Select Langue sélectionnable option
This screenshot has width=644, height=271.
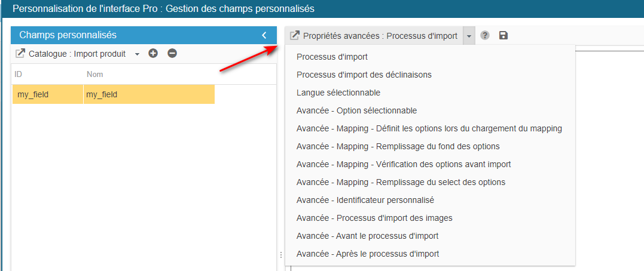point(338,93)
